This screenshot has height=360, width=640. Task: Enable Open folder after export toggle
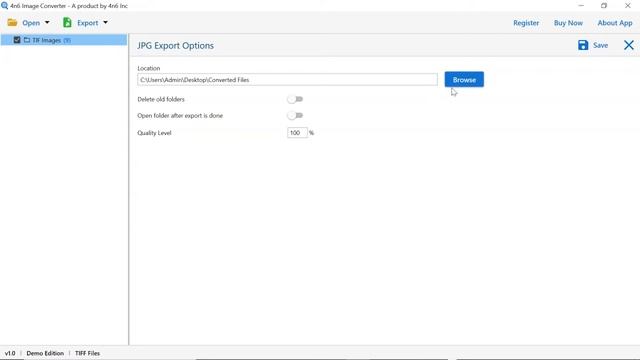295,116
